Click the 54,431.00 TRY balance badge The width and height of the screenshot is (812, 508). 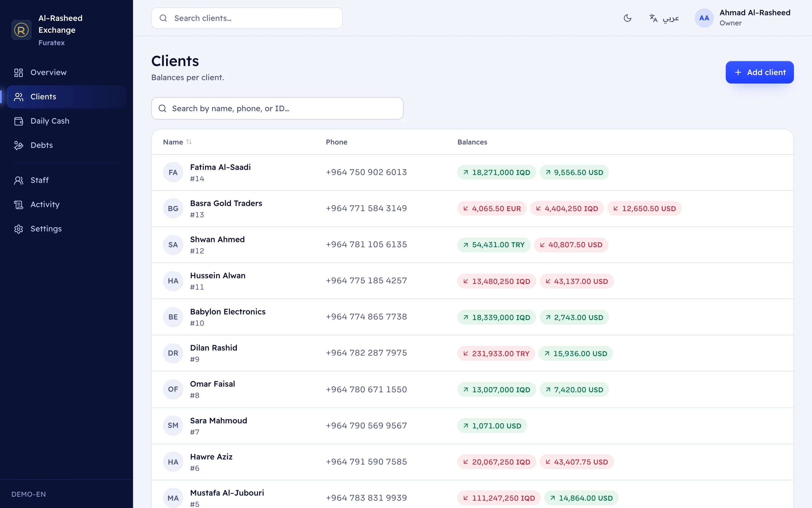[494, 245]
